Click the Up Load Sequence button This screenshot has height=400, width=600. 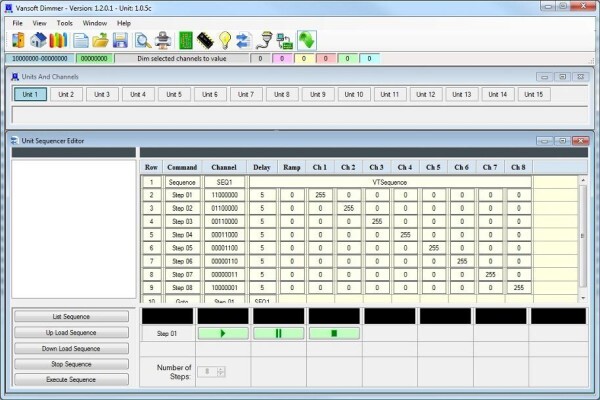(x=71, y=333)
